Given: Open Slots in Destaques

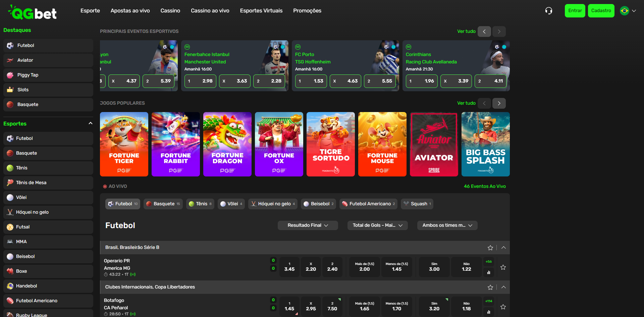Looking at the screenshot, I should pyautogui.click(x=48, y=90).
